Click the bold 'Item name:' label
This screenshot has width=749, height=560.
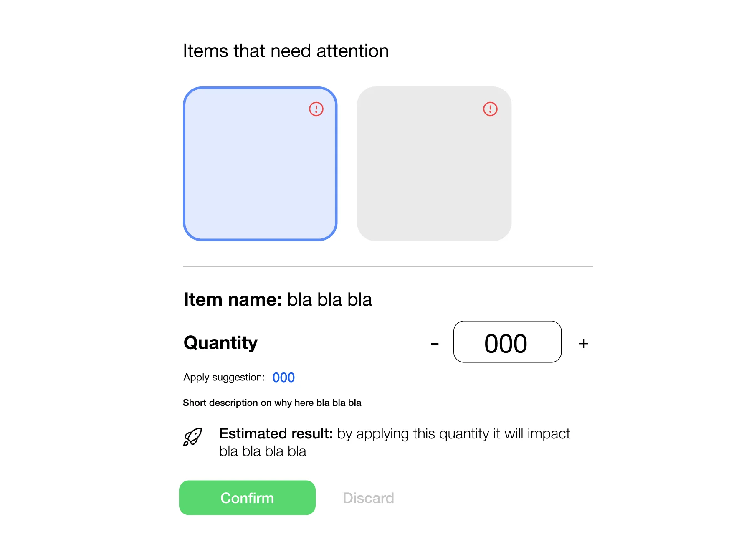click(x=233, y=299)
